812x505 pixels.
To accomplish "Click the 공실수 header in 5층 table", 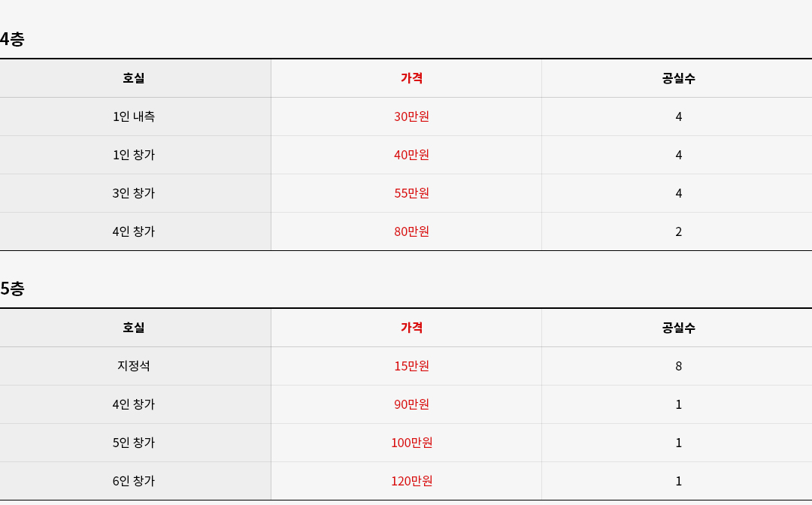I will pos(678,328).
